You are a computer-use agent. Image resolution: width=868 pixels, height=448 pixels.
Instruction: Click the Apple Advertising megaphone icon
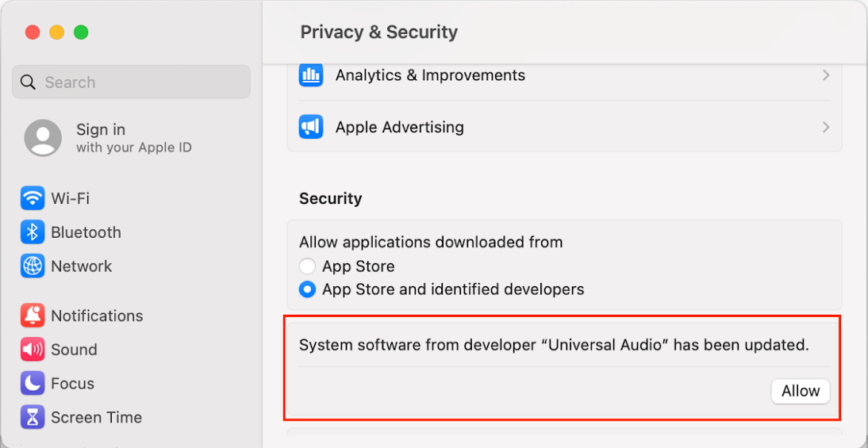[x=311, y=127]
